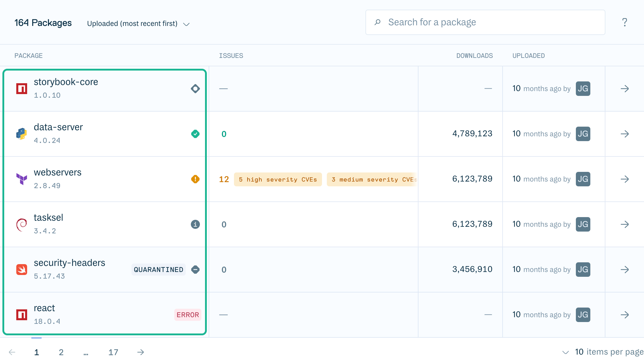The height and width of the screenshot is (357, 644).
Task: Open the react package name
Action: 44,308
